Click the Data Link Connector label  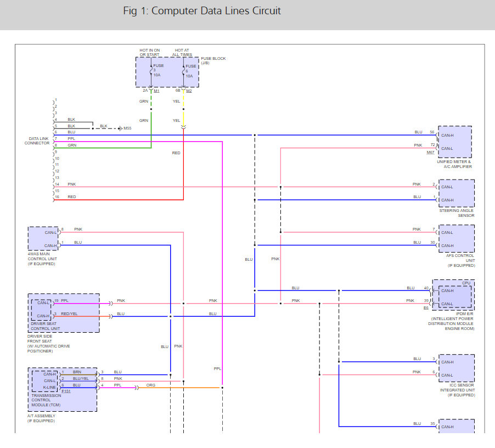(x=37, y=141)
